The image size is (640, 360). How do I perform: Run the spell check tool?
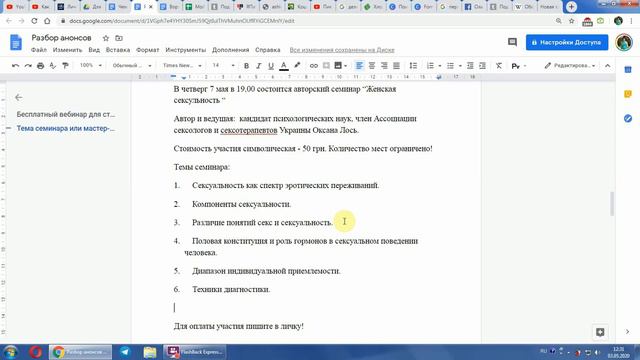click(x=53, y=66)
